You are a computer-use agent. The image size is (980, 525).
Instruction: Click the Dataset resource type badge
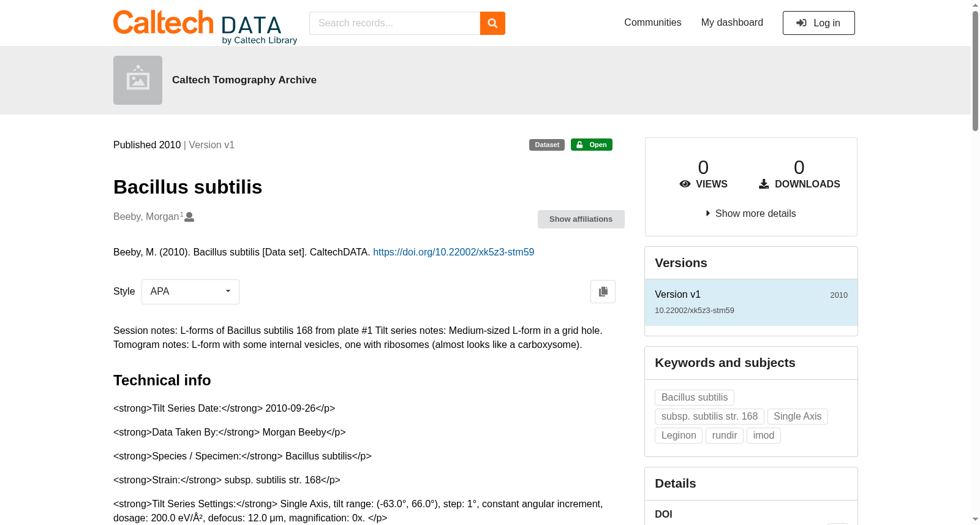point(547,145)
